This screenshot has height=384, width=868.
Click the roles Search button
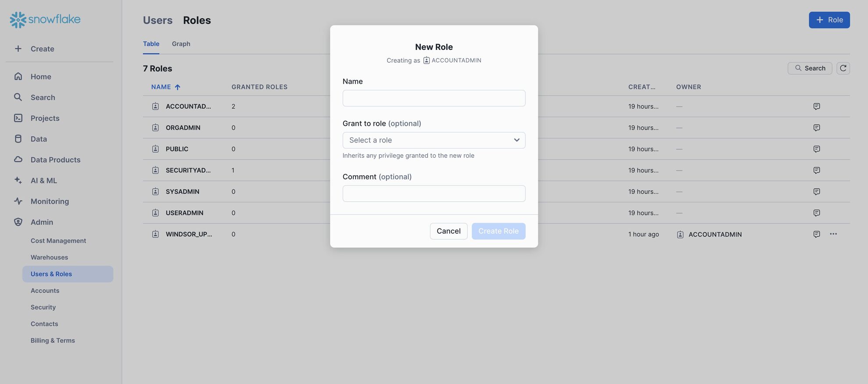[x=810, y=68]
